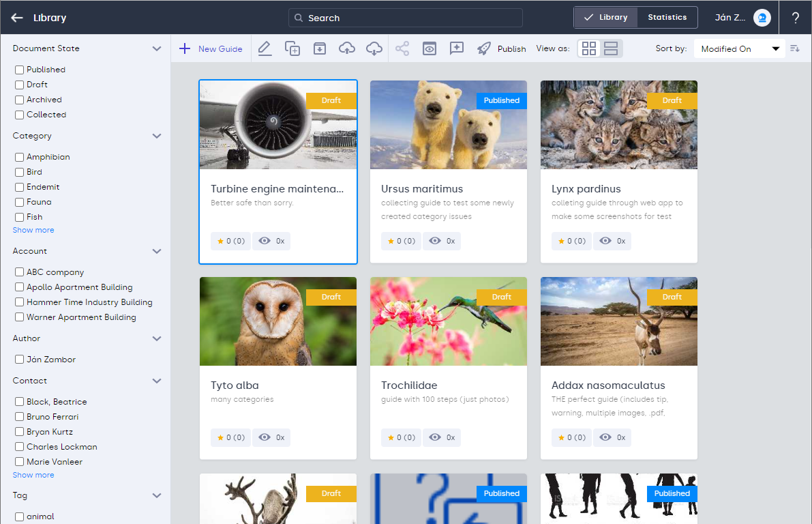Open the user avatar profile icon
Viewport: 812px width, 524px height.
click(x=762, y=18)
